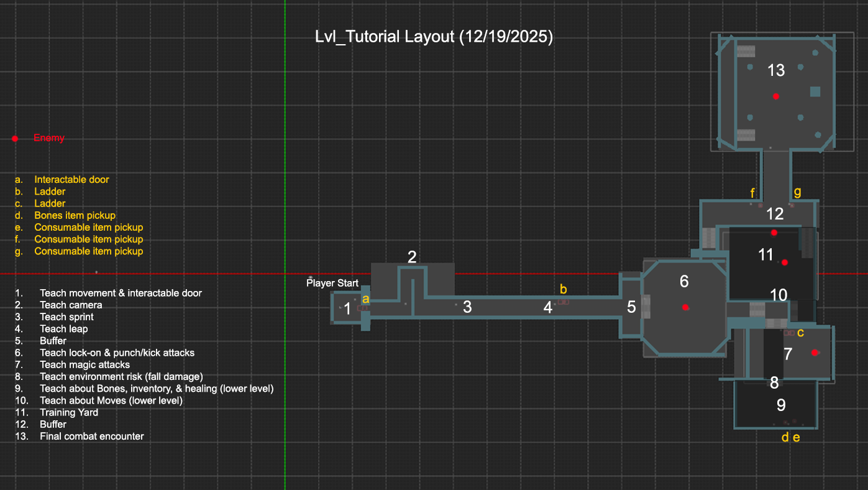The height and width of the screenshot is (490, 868).
Task: Click room number 8 on the map
Action: point(774,382)
